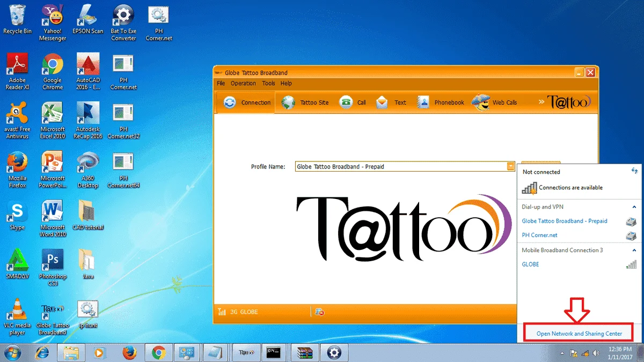Open Microsoft Word 2010 shortcut
This screenshot has width=644, height=362.
coord(53,218)
